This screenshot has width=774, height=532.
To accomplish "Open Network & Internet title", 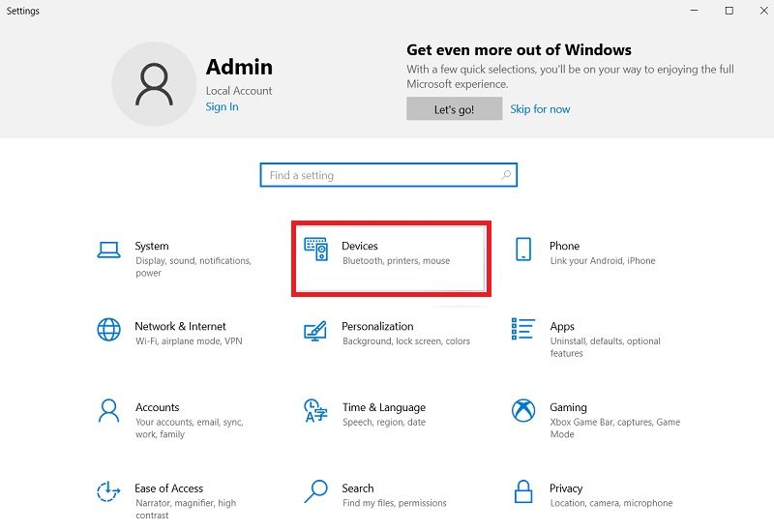I will [180, 326].
